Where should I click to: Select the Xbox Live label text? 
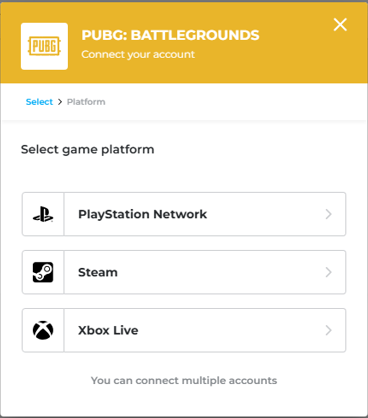coord(108,330)
